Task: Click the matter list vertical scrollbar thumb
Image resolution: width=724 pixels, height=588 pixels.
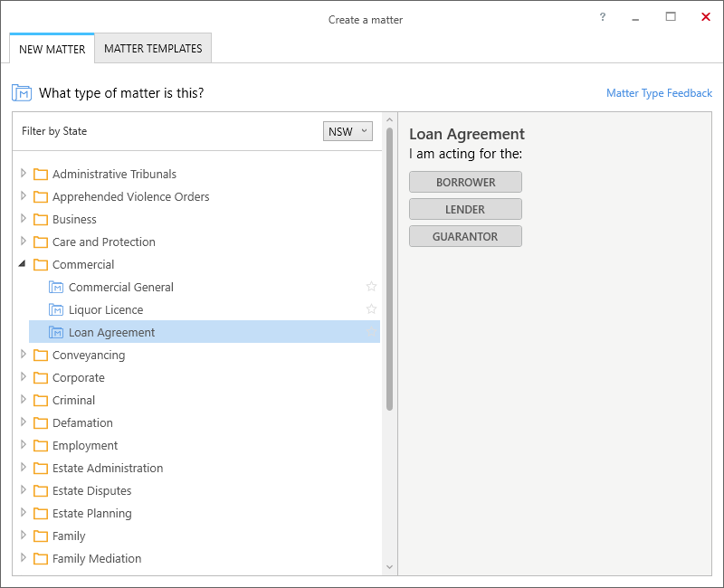Action: point(390,270)
